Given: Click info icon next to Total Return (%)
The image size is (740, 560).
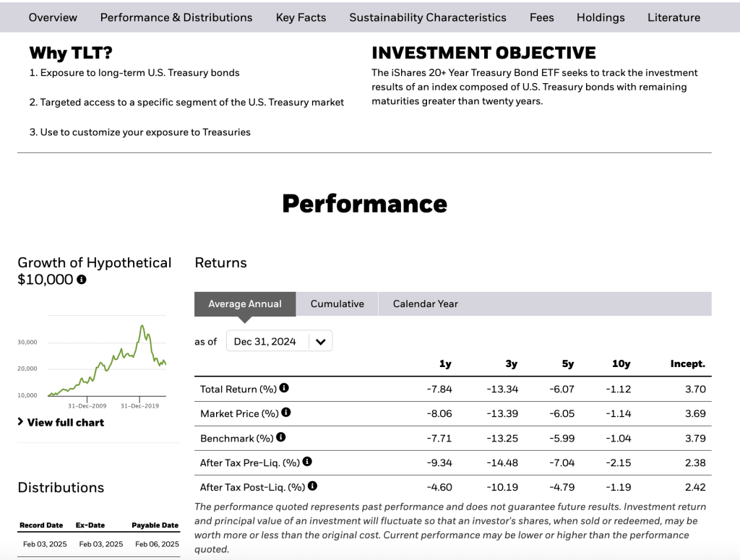Looking at the screenshot, I should [x=284, y=388].
